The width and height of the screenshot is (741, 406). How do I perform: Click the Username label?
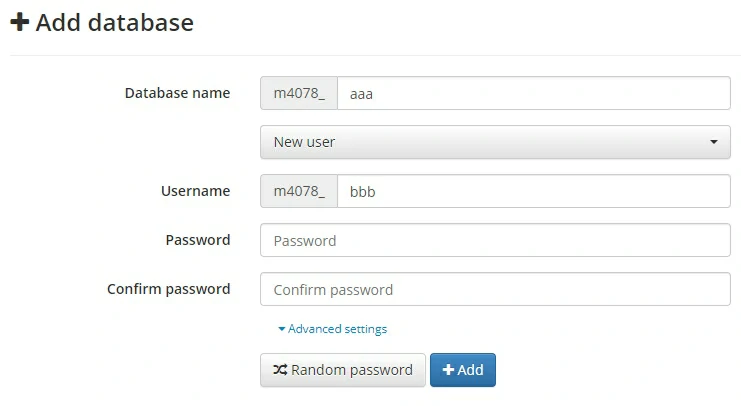[x=195, y=191]
